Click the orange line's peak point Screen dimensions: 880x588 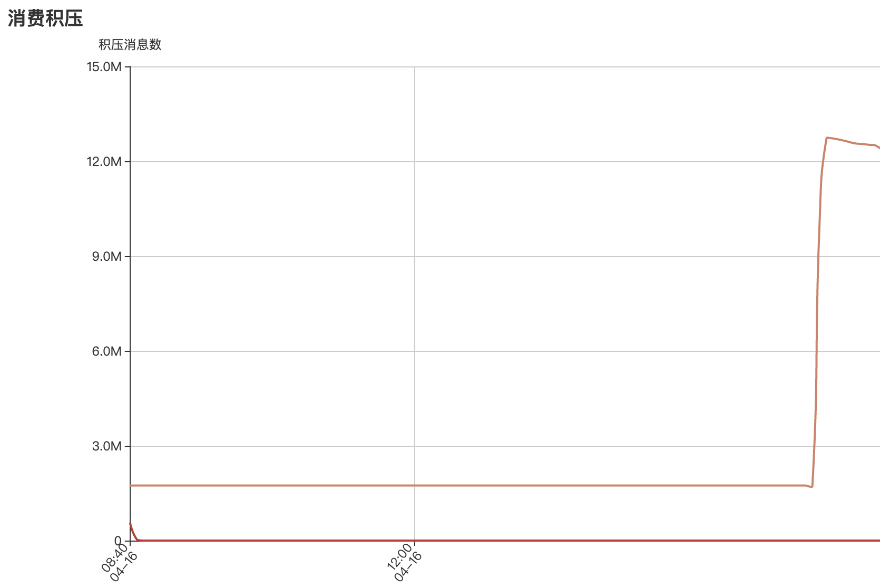[x=827, y=138]
